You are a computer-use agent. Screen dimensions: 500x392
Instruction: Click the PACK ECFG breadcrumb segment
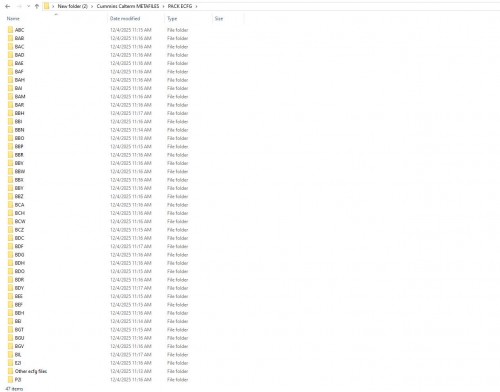point(180,6)
